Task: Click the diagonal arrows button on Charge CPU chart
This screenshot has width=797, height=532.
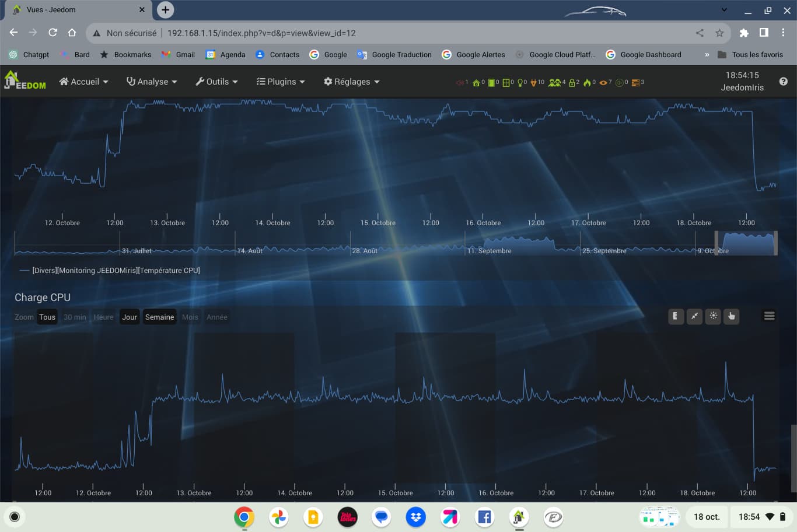Action: click(x=694, y=316)
